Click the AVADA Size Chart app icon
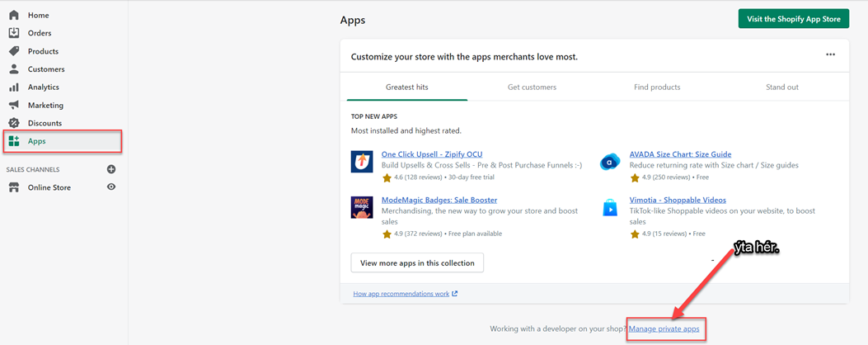868x345 pixels. (610, 161)
